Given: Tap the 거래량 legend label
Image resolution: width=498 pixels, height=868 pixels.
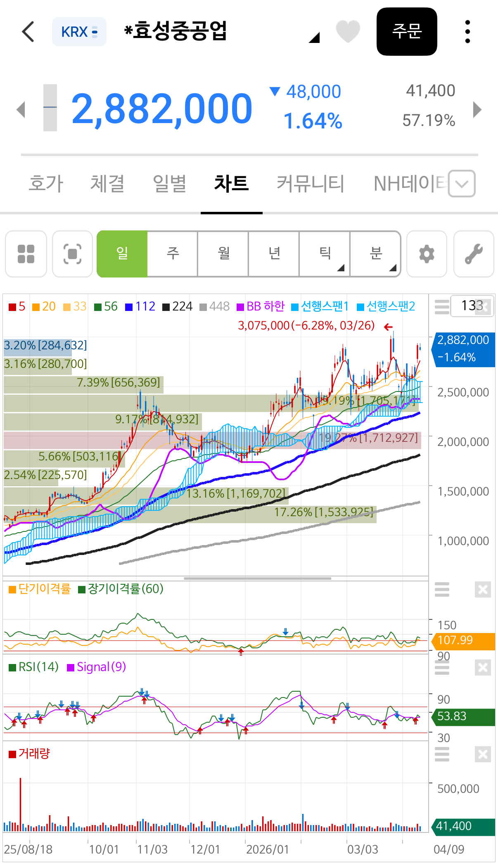Looking at the screenshot, I should click(29, 754).
